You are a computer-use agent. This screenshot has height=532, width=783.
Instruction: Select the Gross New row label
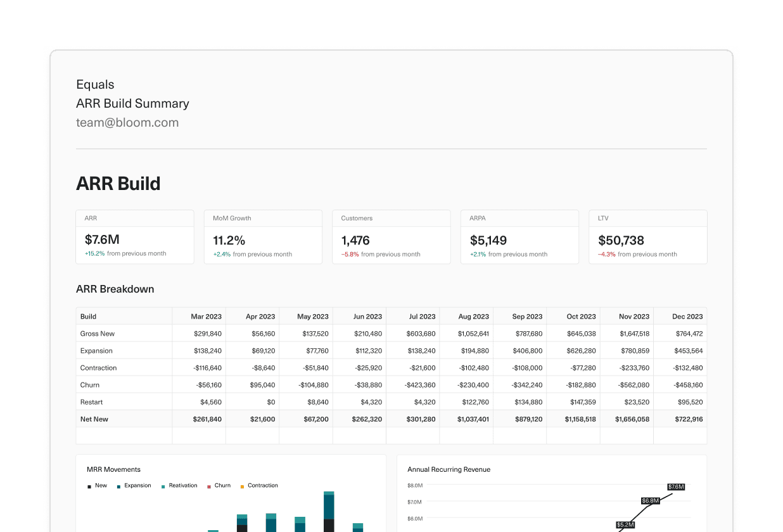click(98, 333)
